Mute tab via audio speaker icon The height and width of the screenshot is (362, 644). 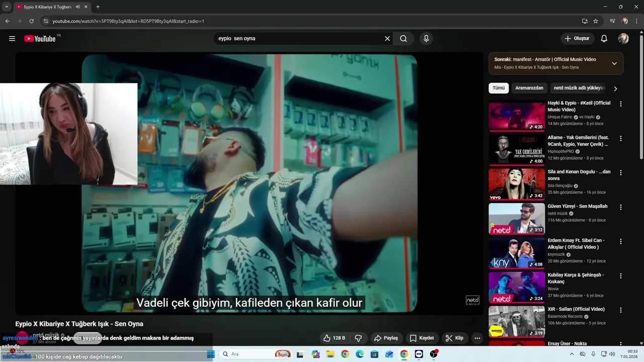(x=78, y=7)
